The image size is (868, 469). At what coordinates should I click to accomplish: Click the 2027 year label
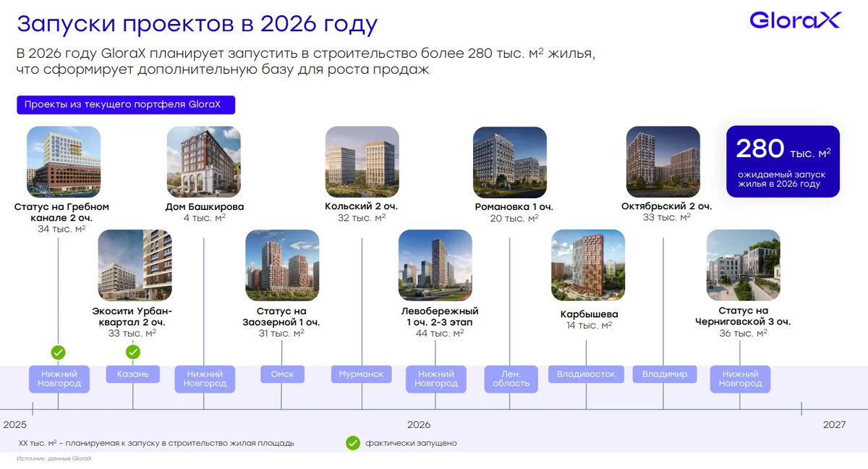click(834, 425)
